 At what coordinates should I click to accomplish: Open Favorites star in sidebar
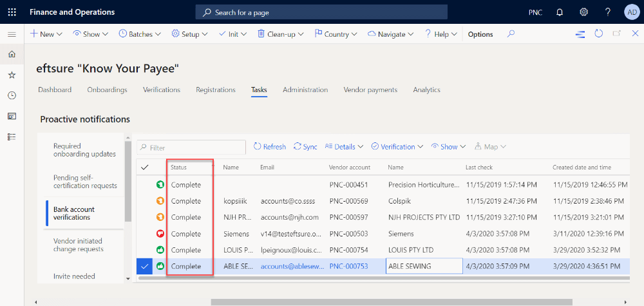coord(12,75)
